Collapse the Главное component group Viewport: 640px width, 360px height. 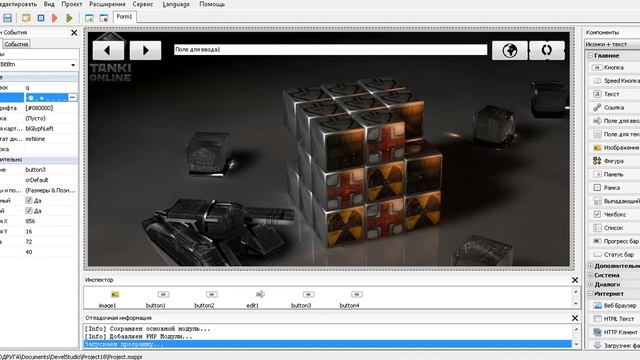click(x=590, y=55)
